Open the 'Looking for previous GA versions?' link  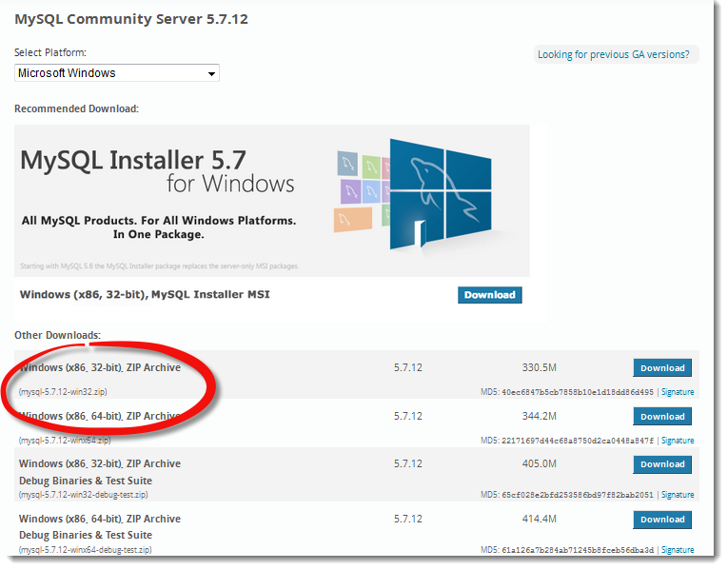coord(613,54)
